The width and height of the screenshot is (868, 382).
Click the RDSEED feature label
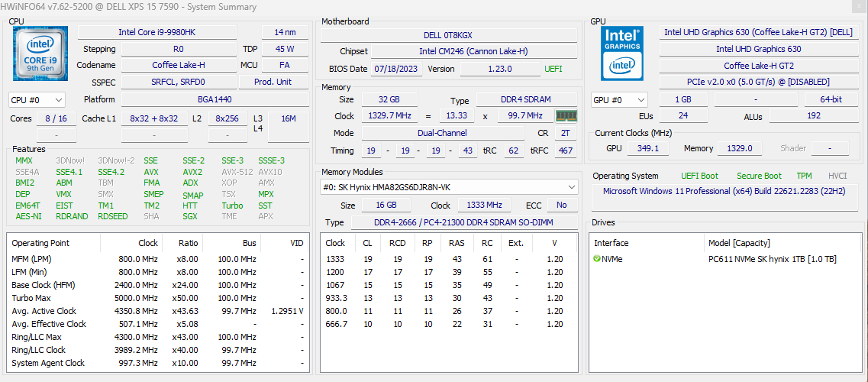point(113,216)
